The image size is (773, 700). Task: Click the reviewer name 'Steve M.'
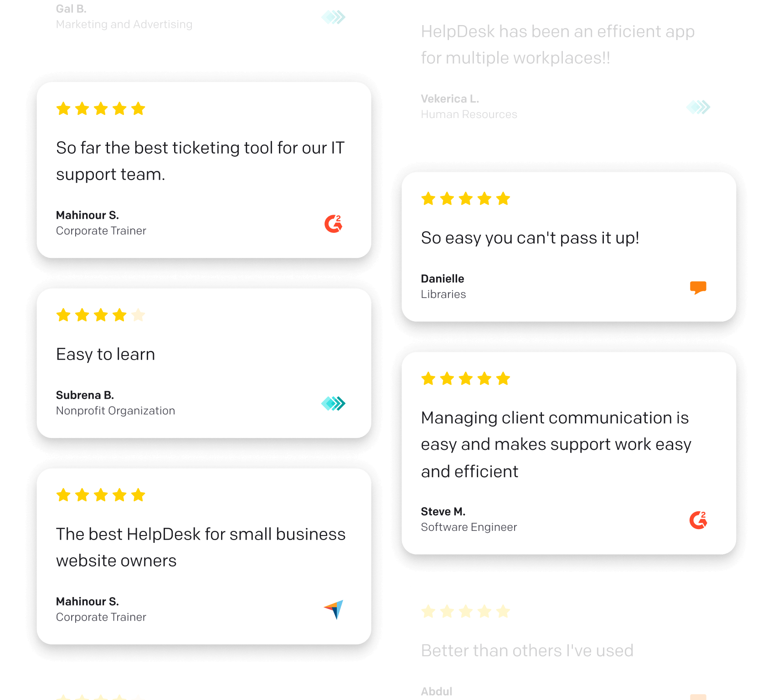[443, 511]
